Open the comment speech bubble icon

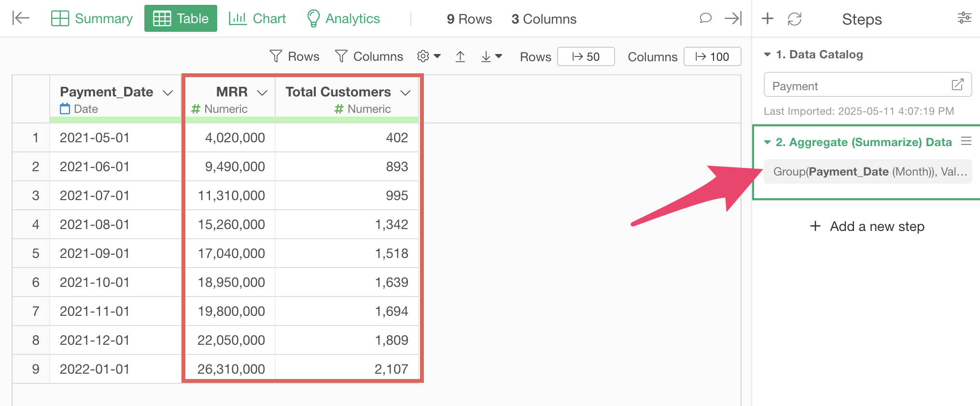point(705,18)
